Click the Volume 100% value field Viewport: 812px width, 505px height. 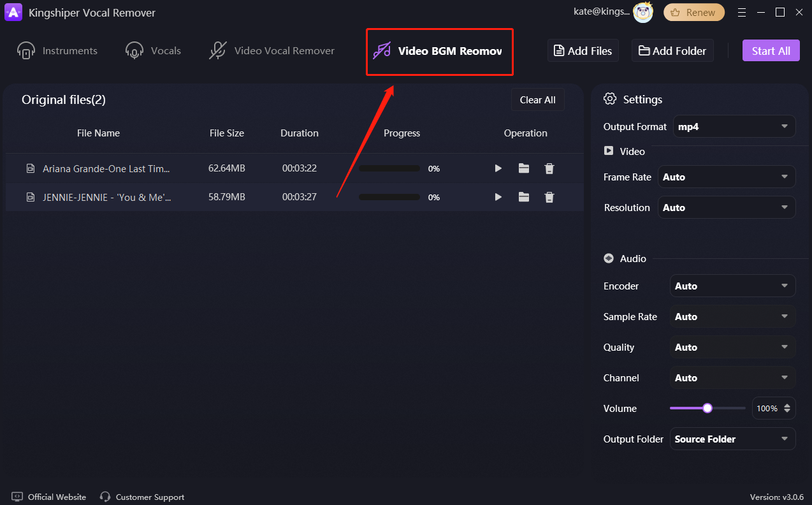tap(767, 408)
